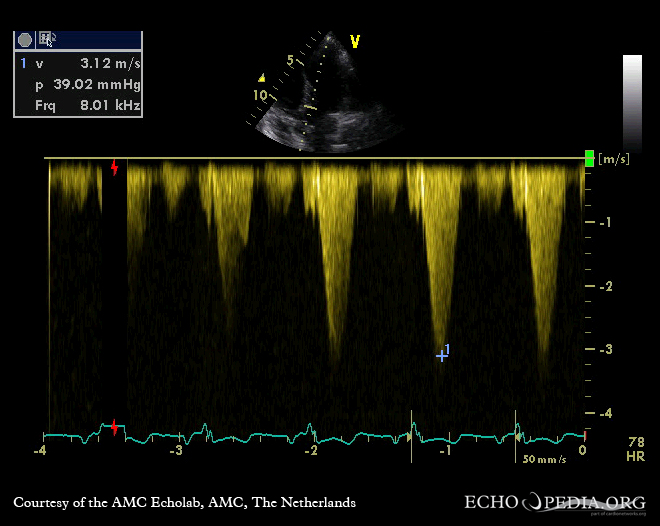Click the gray circle icon in measurement panel

(25, 40)
